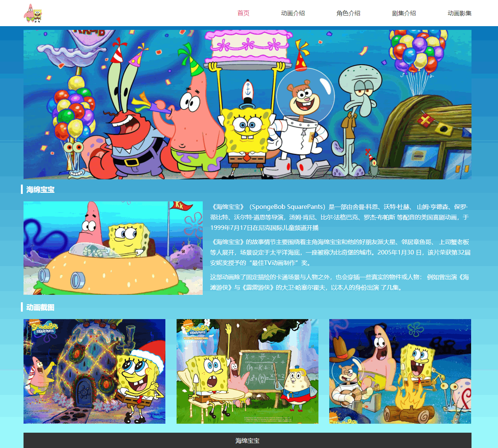This screenshot has width=498, height=448.
Task: Open the Christmas pineapple house screenshot
Action: (94, 371)
